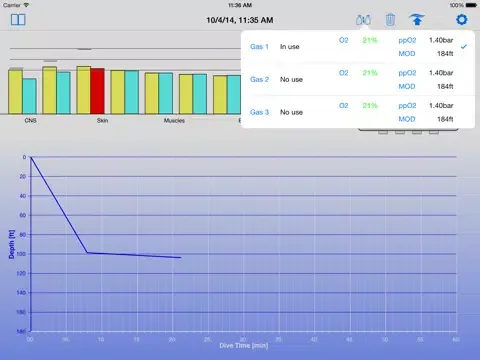The width and height of the screenshot is (480, 360).
Task: Tap Gas 1 O2 label
Action: pos(343,40)
